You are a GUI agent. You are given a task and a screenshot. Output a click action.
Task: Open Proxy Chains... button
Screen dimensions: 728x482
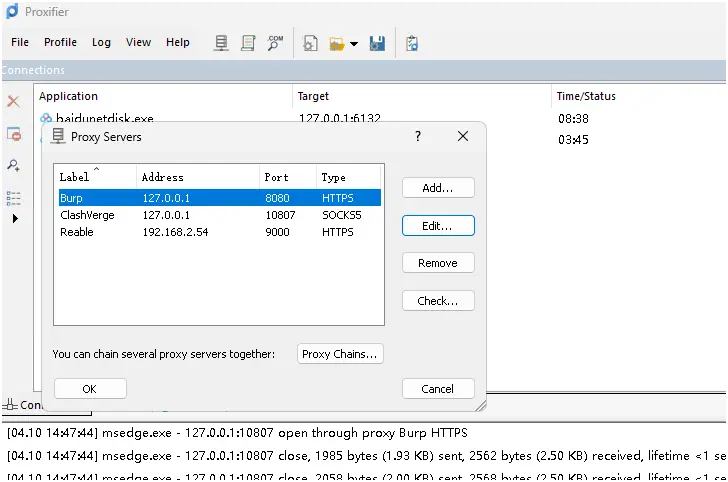pos(340,354)
